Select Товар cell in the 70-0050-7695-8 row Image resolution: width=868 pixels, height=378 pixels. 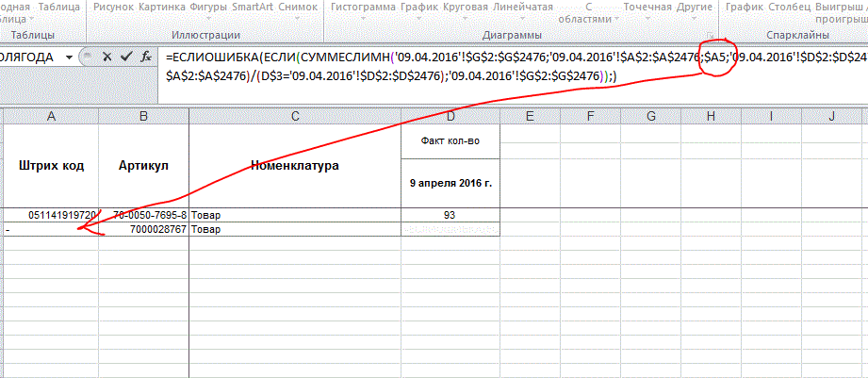coord(295,215)
